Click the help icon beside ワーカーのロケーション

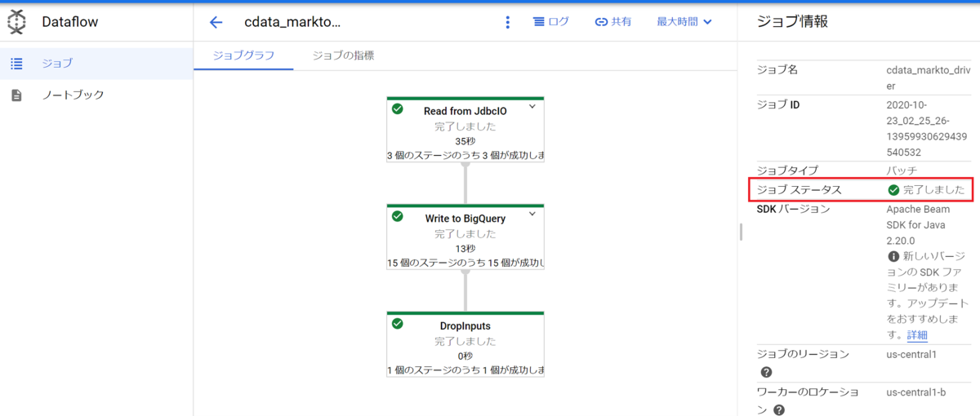(x=779, y=410)
